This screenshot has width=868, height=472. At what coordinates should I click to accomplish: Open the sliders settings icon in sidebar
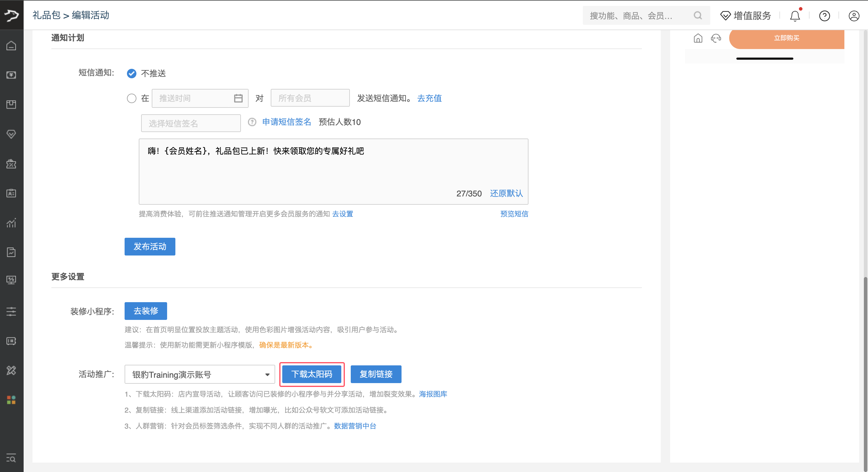[12, 311]
